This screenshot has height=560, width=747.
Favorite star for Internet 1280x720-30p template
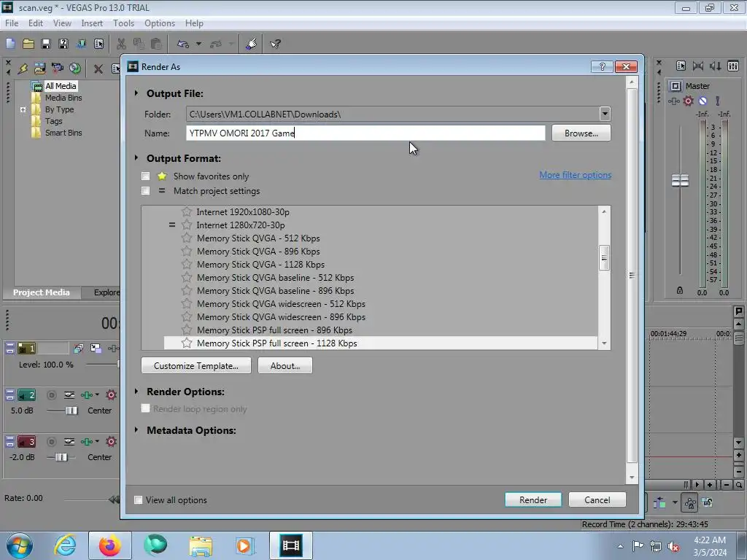coord(187,225)
